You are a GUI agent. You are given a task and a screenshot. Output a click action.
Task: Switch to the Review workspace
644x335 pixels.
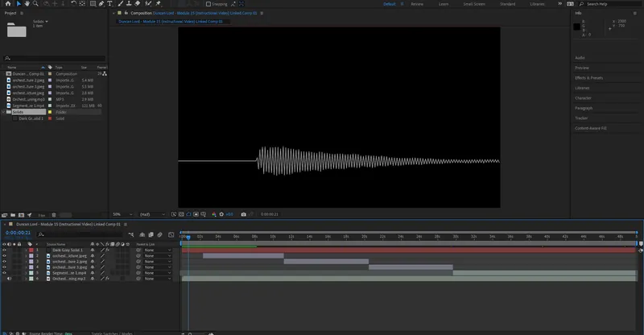pos(417,4)
